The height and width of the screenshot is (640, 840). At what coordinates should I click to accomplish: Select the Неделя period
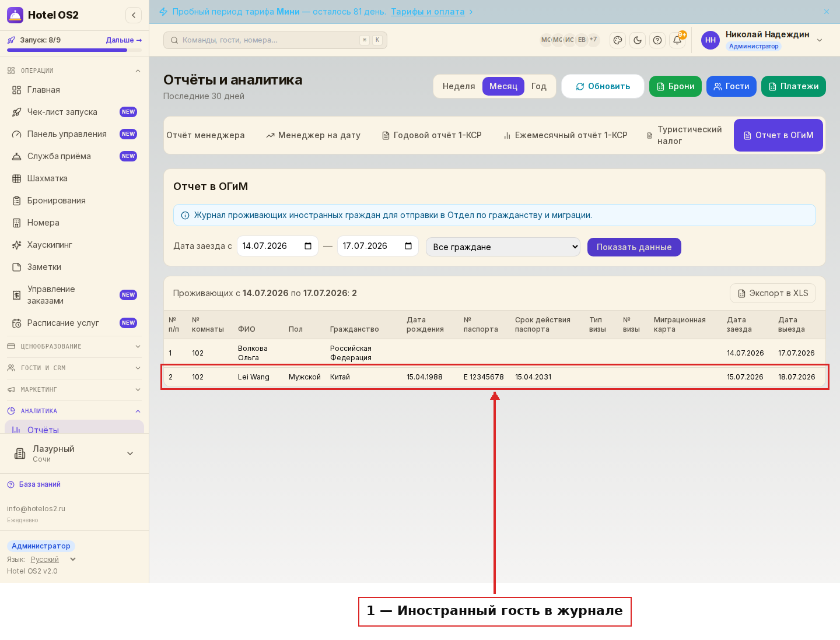[459, 86]
